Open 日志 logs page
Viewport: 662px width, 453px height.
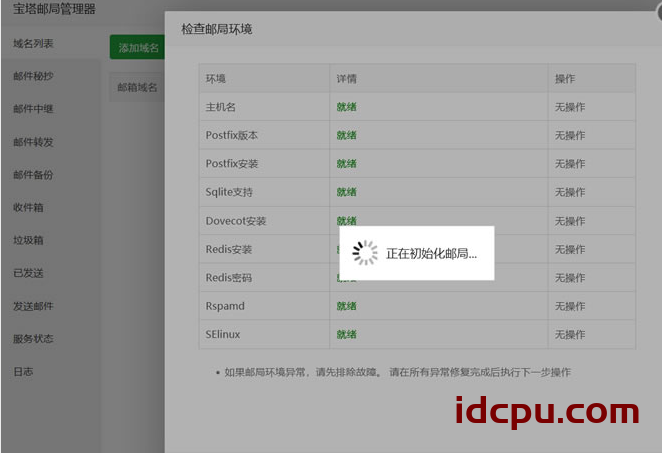[x=23, y=372]
